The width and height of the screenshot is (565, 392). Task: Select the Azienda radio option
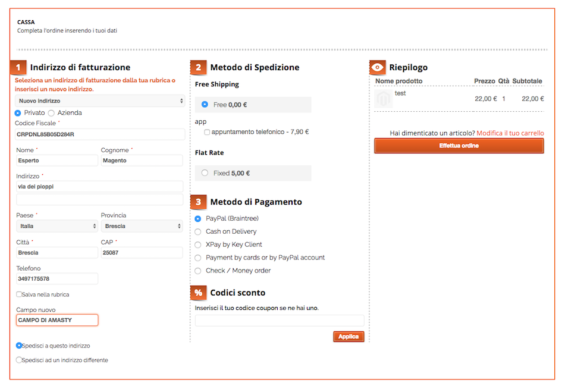[x=51, y=113]
